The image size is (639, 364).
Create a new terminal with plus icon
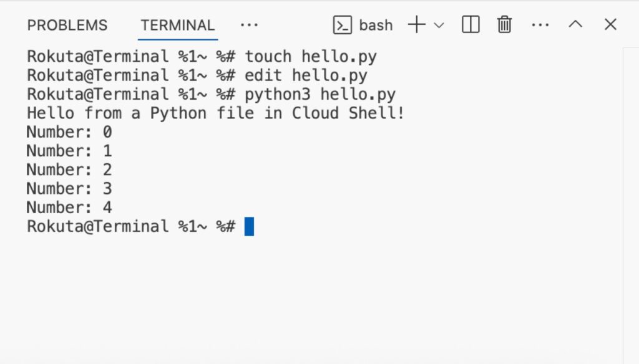click(416, 25)
